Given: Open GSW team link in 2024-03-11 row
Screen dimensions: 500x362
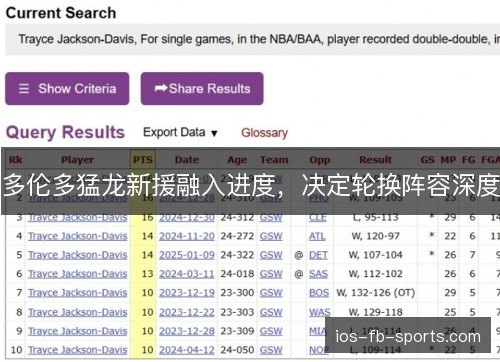Looking at the screenshot, I should 271,274.
